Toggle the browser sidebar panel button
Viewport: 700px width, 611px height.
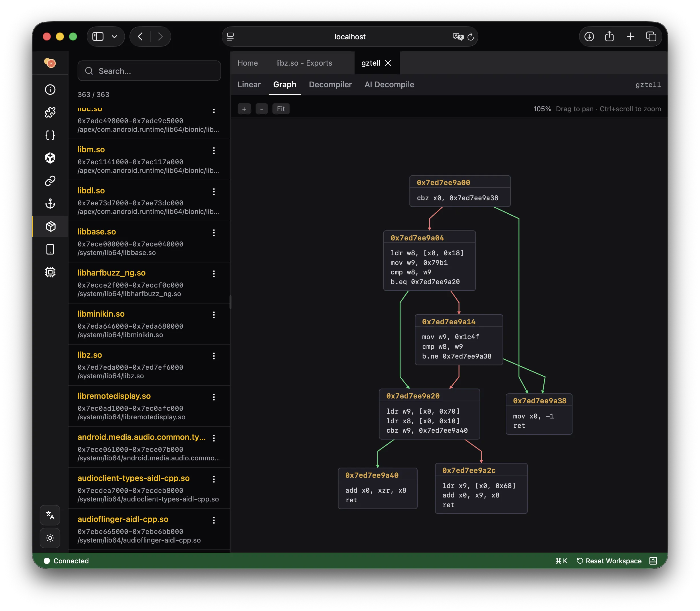tap(98, 37)
